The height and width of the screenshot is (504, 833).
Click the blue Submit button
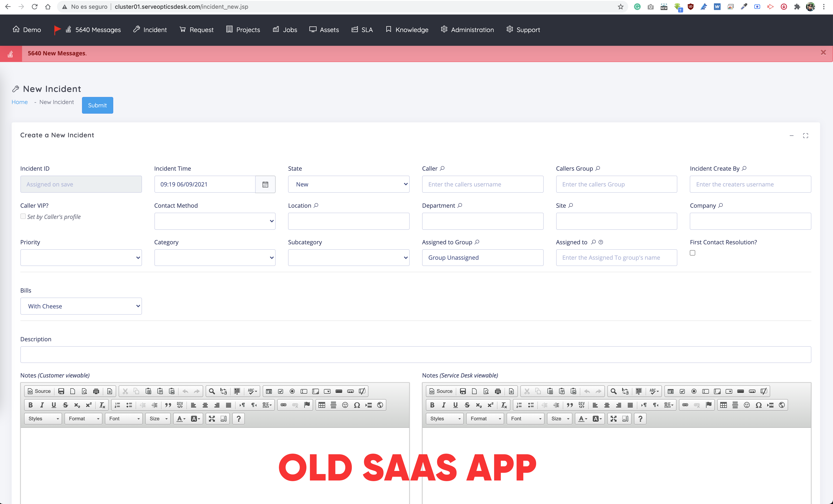point(97,105)
